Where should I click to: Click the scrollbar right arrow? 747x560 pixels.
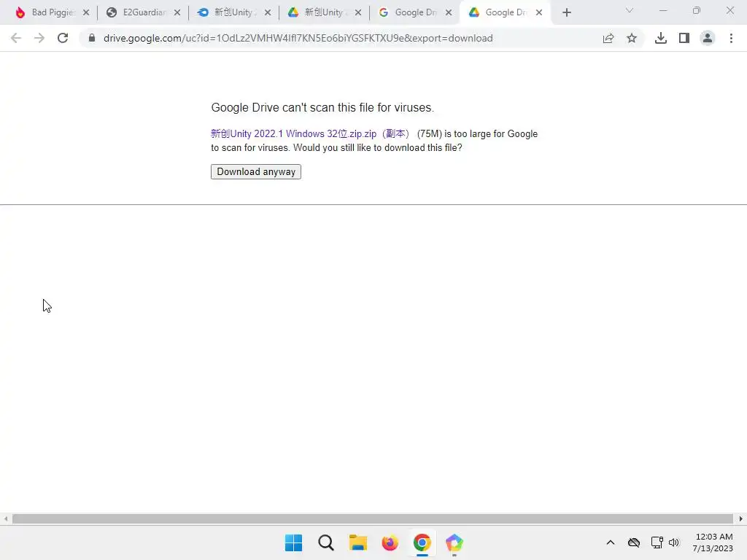pyautogui.click(x=741, y=518)
